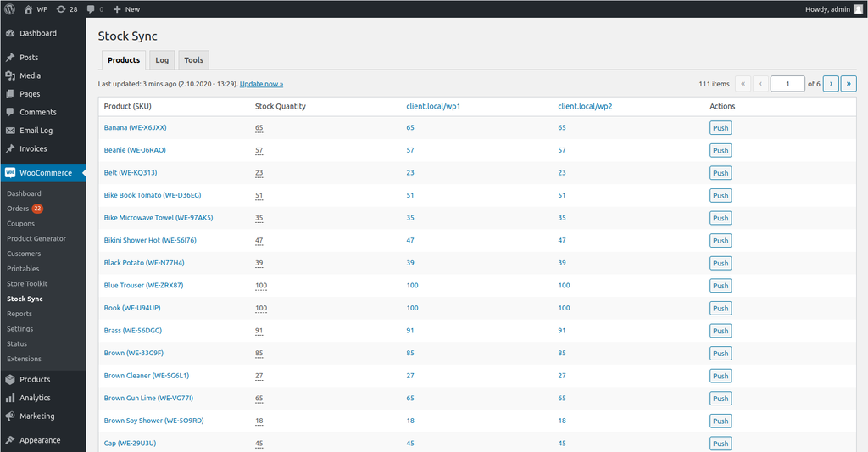The width and height of the screenshot is (868, 452).
Task: Open the Appearance menu
Action: pos(40,440)
